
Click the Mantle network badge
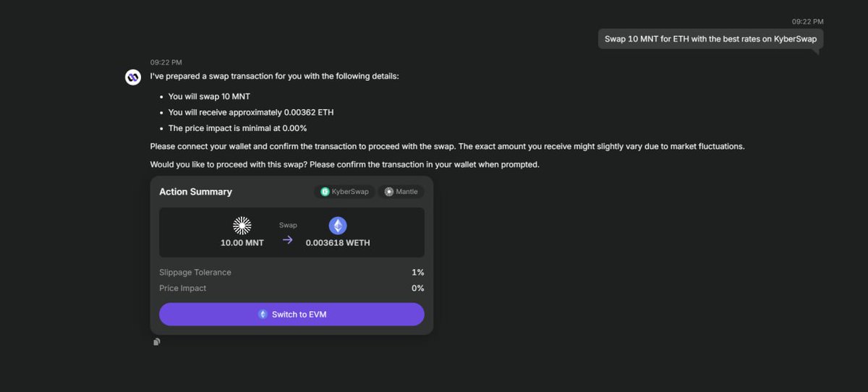click(x=401, y=192)
